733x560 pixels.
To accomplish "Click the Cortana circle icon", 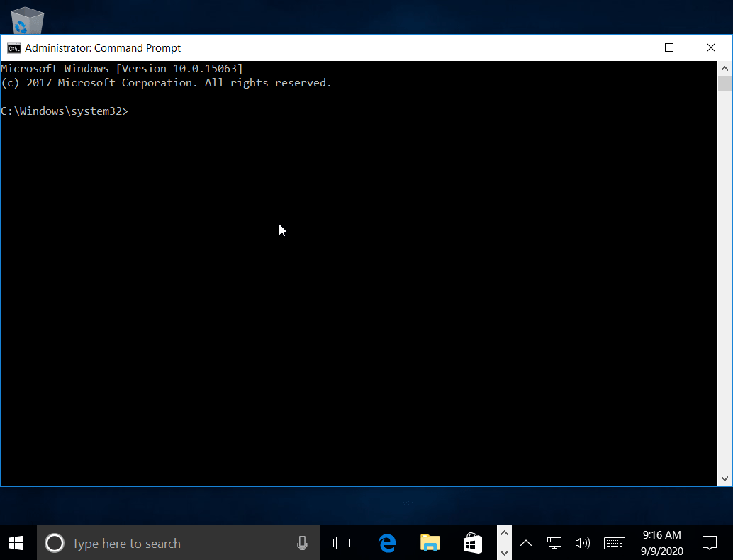I will click(x=54, y=543).
